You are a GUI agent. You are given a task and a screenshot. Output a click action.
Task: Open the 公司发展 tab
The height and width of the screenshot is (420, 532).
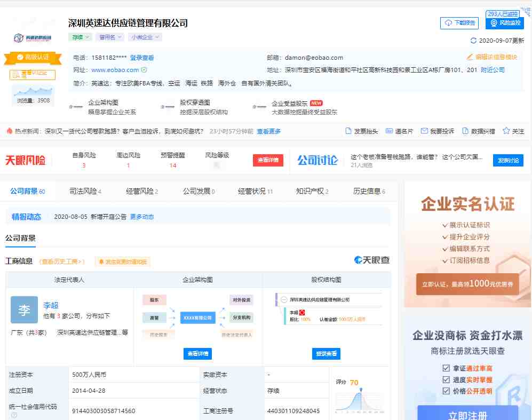tap(199, 192)
